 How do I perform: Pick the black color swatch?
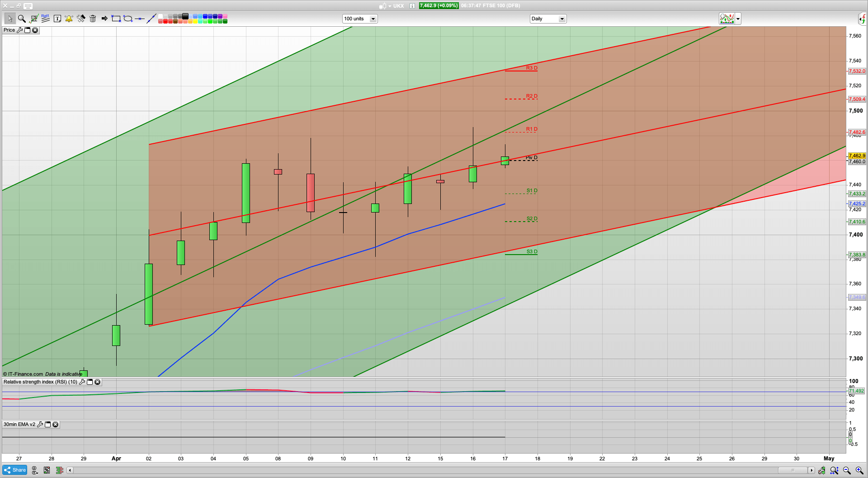point(185,16)
